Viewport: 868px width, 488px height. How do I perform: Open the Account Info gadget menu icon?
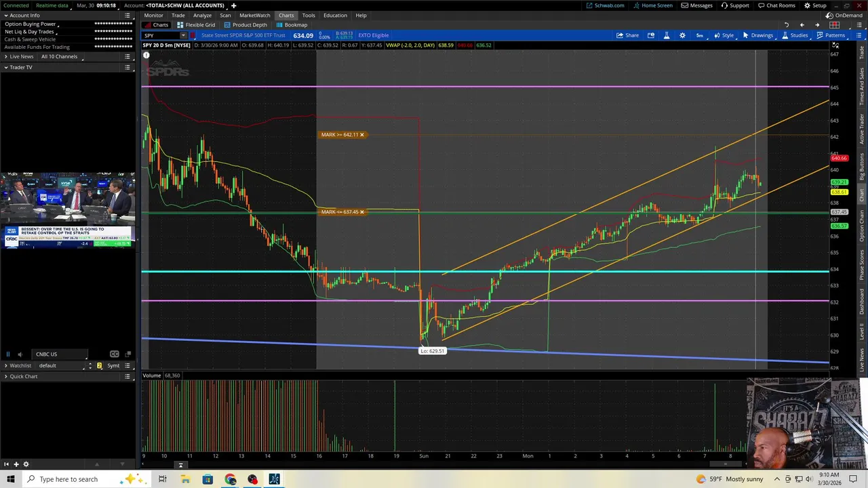click(127, 15)
